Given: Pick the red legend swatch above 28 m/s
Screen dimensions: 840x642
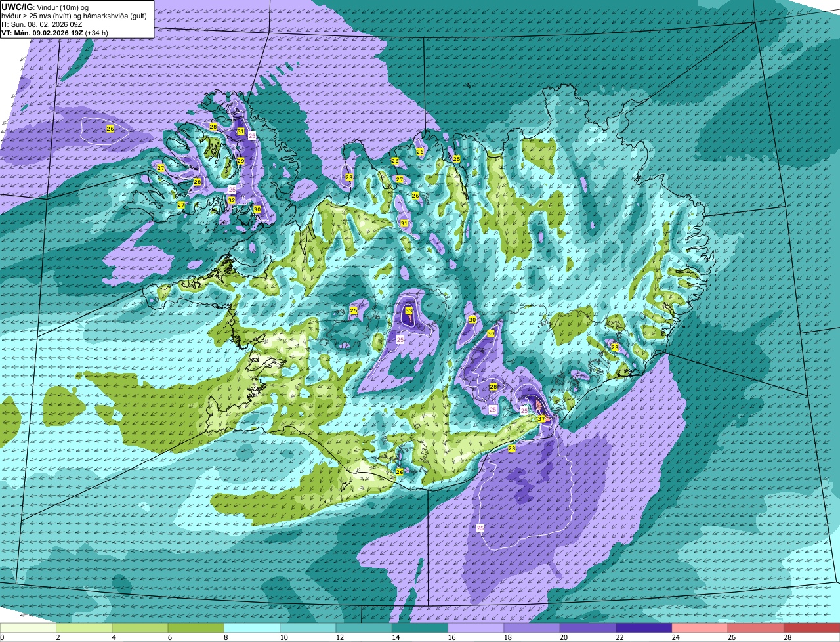Looking at the screenshot, I should [x=812, y=628].
